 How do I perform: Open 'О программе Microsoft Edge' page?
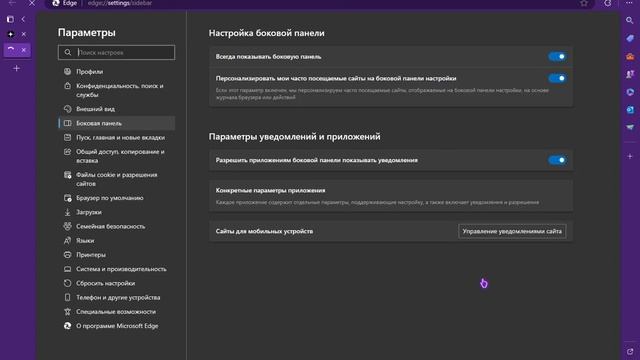point(117,326)
